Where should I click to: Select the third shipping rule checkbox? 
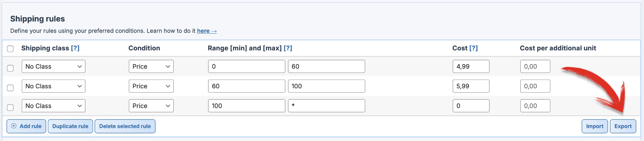10,107
